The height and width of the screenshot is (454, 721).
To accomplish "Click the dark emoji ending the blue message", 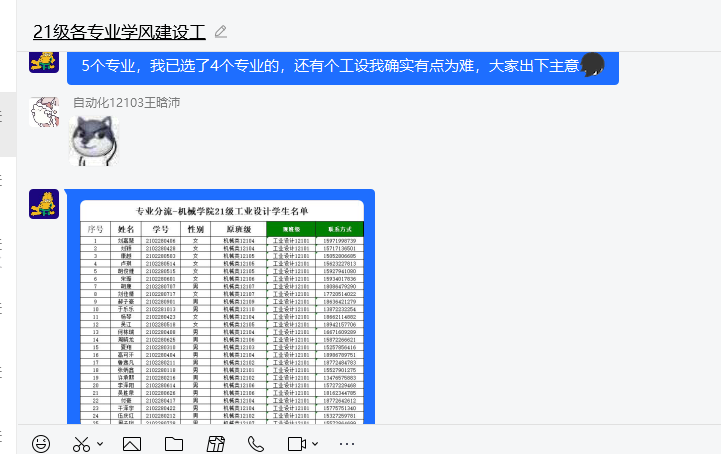I will (x=592, y=65).
